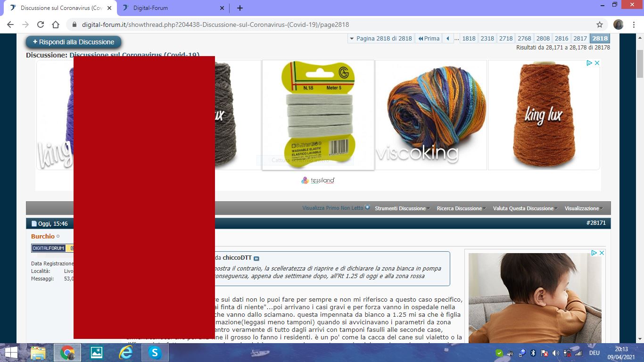Click the washable elastic band product thumbnail
The width and height of the screenshot is (644, 362).
[x=318, y=115]
